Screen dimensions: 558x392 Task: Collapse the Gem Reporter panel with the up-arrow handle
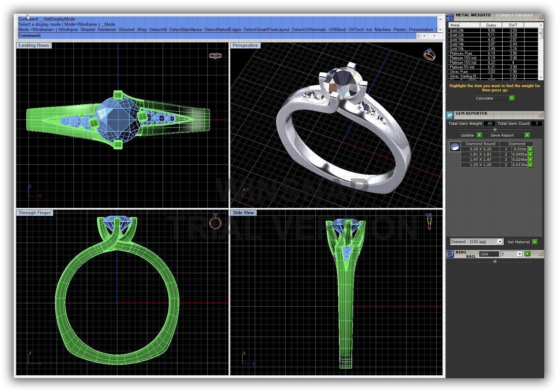(x=495, y=129)
